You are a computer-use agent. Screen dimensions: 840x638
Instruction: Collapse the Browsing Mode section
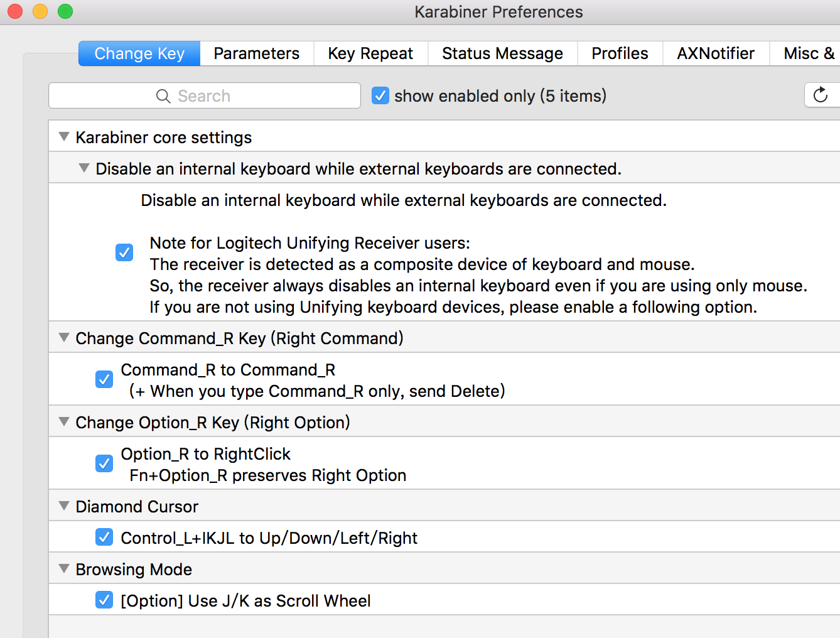coord(64,569)
